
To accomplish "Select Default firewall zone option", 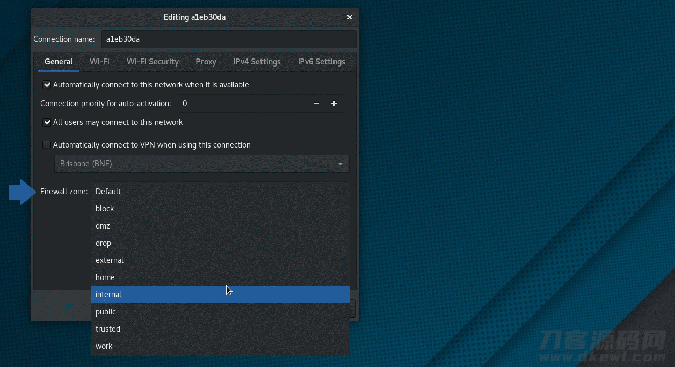I will (x=220, y=191).
